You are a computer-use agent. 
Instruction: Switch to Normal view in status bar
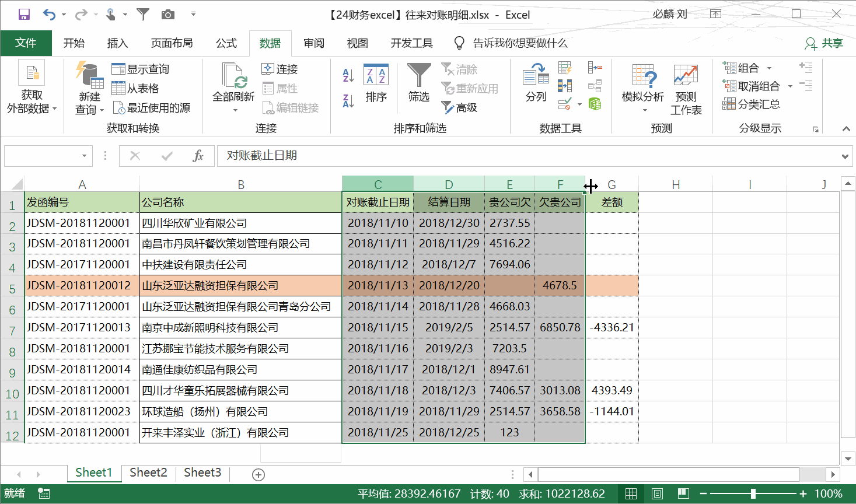pos(631,494)
